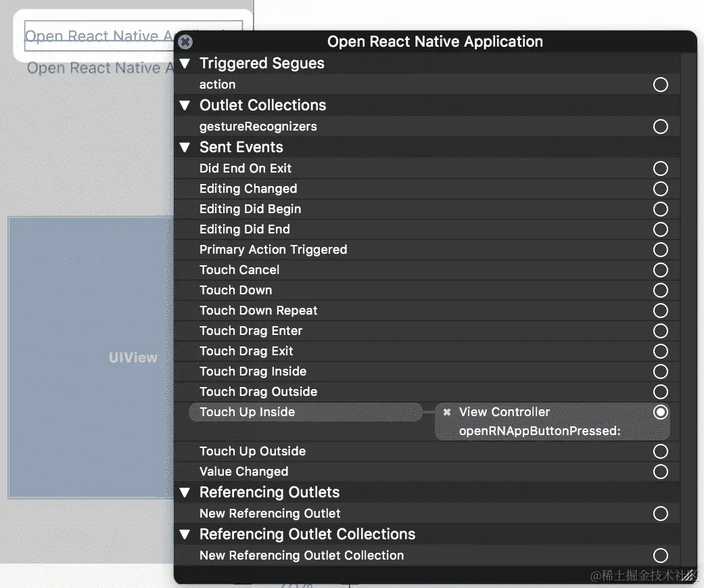704x588 pixels.
Task: Click the circle next to Editing Did End
Action: 661,229
